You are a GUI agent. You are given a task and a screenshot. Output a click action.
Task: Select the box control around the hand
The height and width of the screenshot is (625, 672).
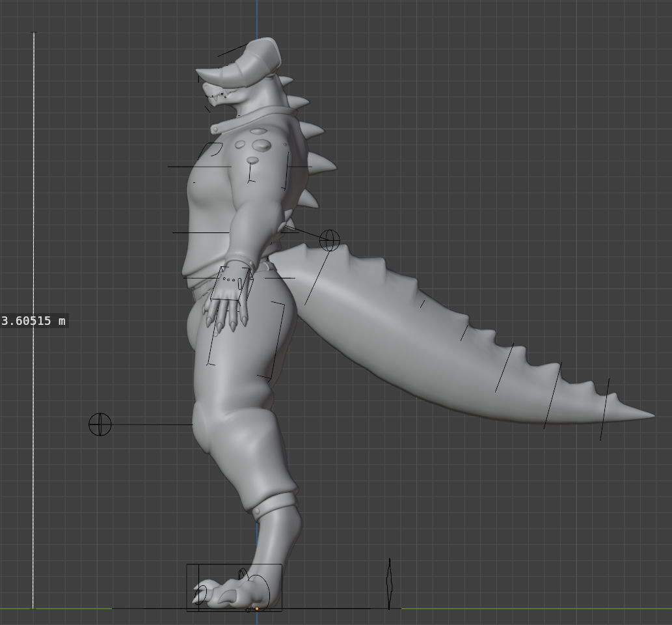[x=230, y=283]
